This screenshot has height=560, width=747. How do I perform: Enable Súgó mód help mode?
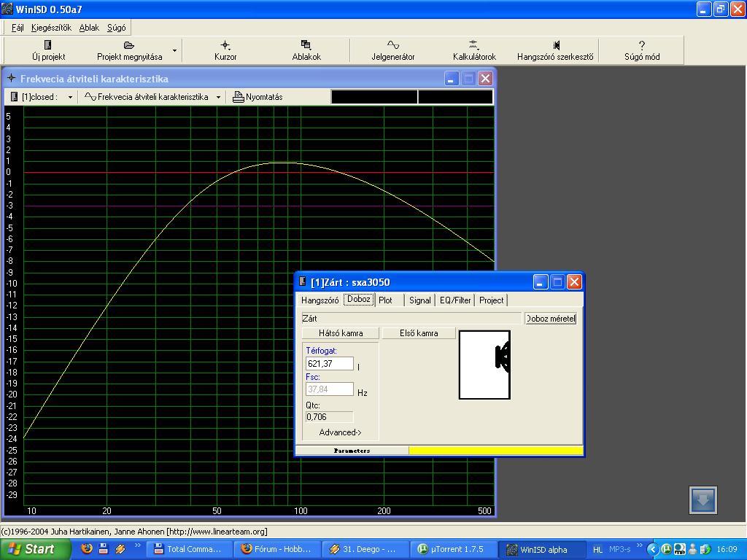tap(641, 50)
